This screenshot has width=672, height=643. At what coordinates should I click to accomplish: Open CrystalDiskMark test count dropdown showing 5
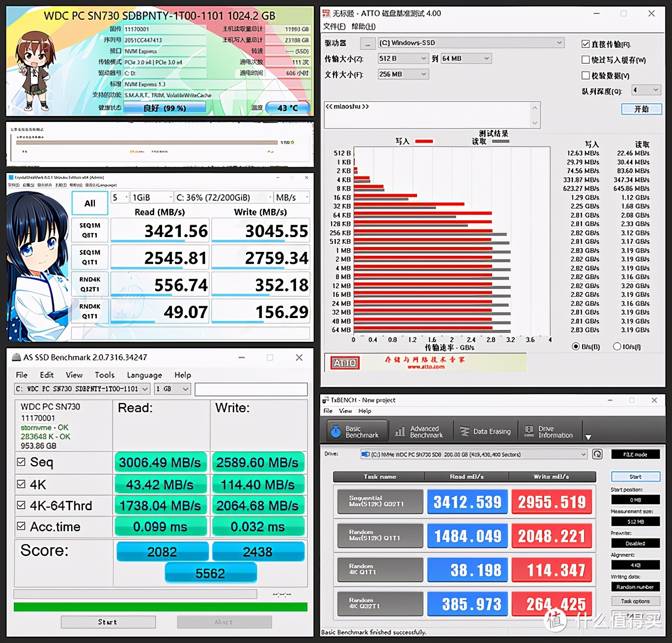[120, 198]
